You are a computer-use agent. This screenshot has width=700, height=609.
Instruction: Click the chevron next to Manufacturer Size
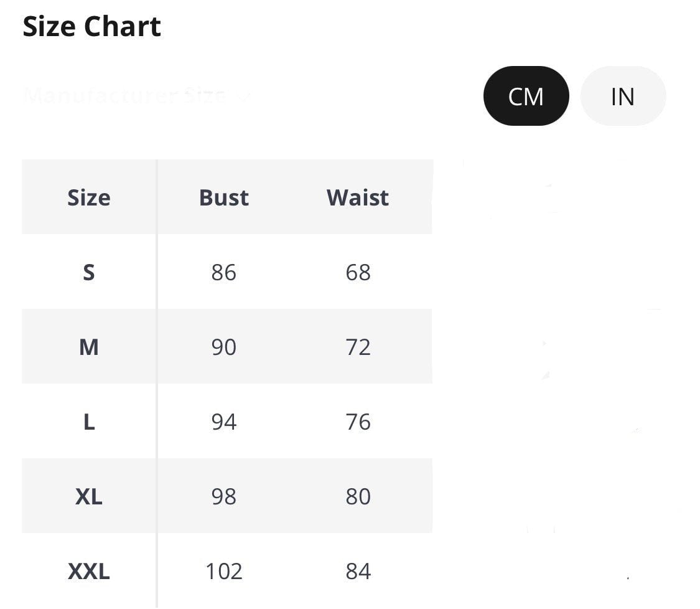[x=244, y=96]
